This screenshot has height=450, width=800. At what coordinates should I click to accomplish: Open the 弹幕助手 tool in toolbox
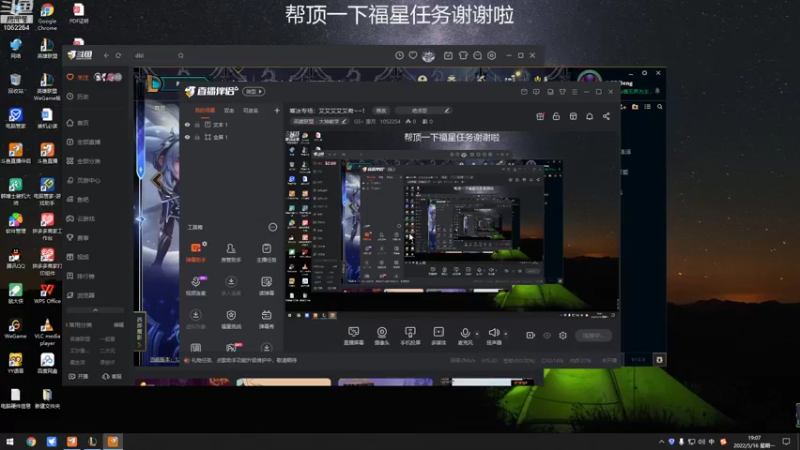[x=195, y=253]
